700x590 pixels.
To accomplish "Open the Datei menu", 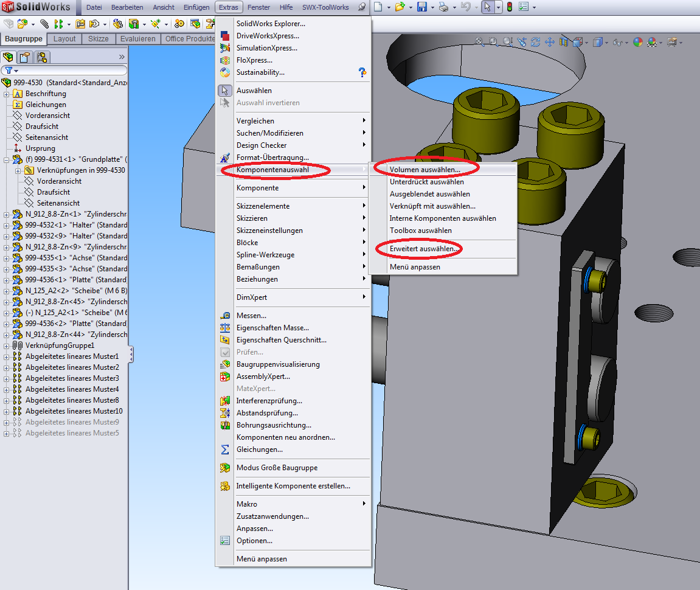I will [x=94, y=7].
